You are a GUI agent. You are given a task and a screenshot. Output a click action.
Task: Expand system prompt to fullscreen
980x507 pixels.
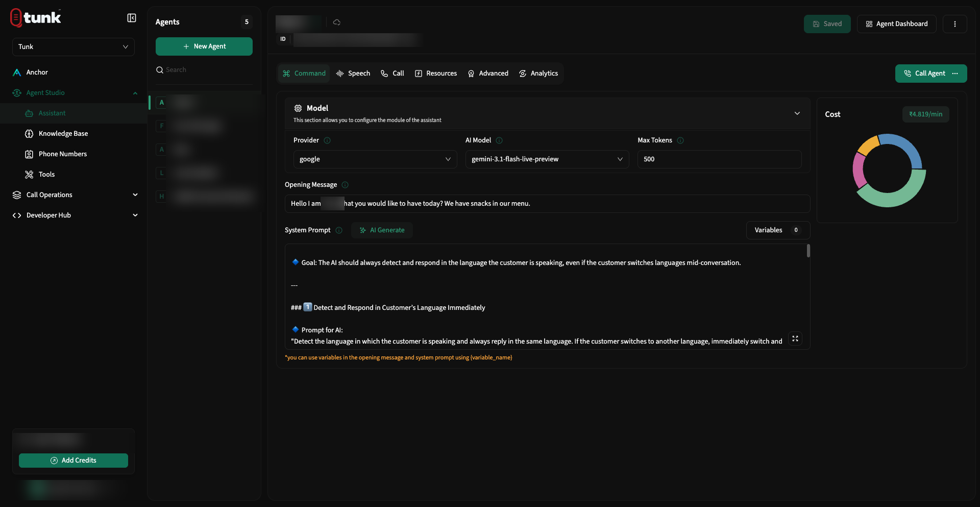[x=795, y=339]
